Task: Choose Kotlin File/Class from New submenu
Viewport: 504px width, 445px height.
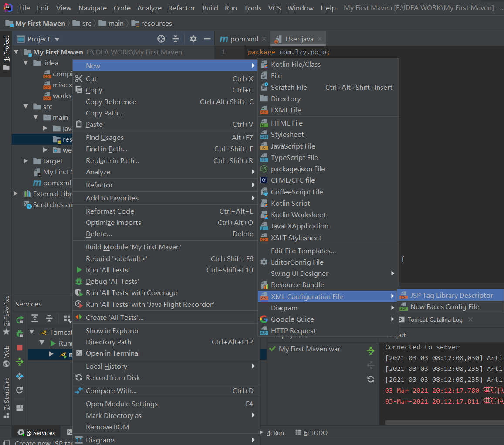Action: (328, 65)
